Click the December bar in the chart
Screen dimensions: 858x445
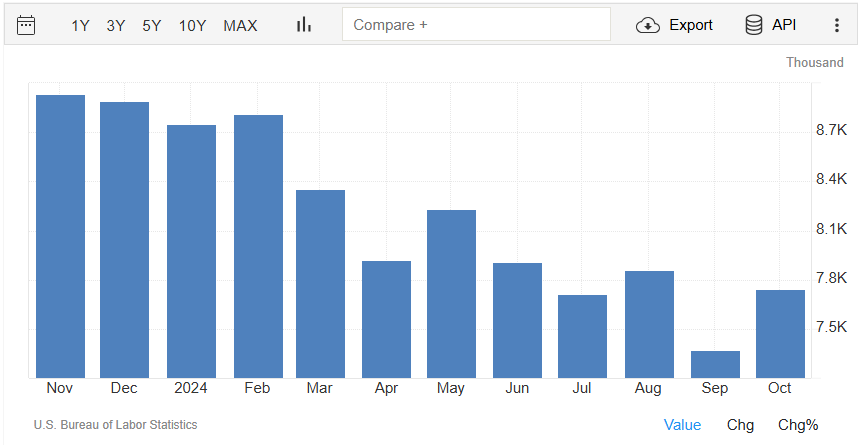[x=124, y=240]
